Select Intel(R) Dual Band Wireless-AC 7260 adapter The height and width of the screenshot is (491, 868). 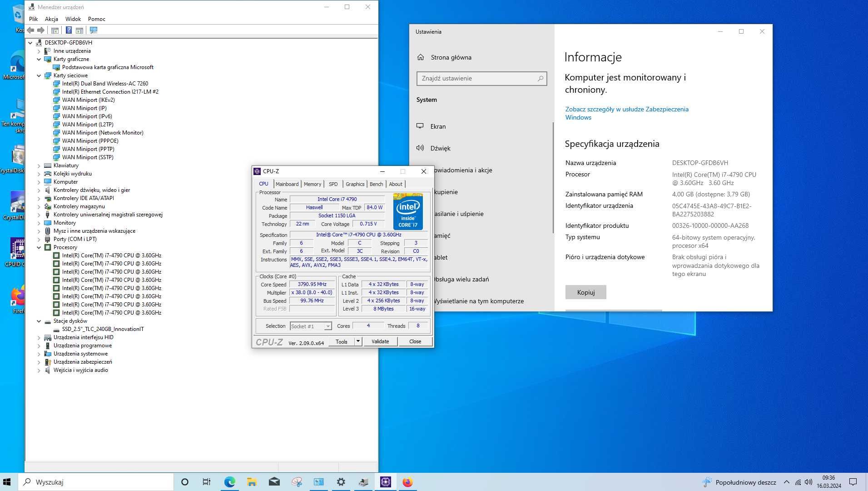[x=105, y=84]
